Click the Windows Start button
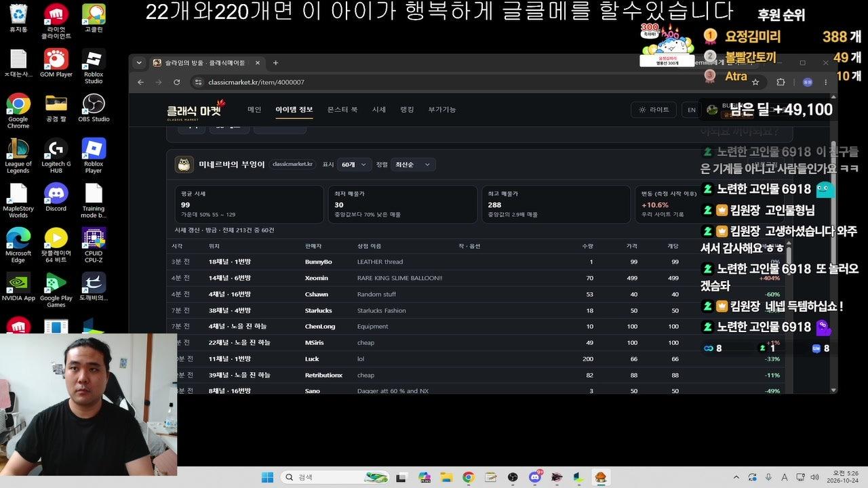 coord(267,477)
